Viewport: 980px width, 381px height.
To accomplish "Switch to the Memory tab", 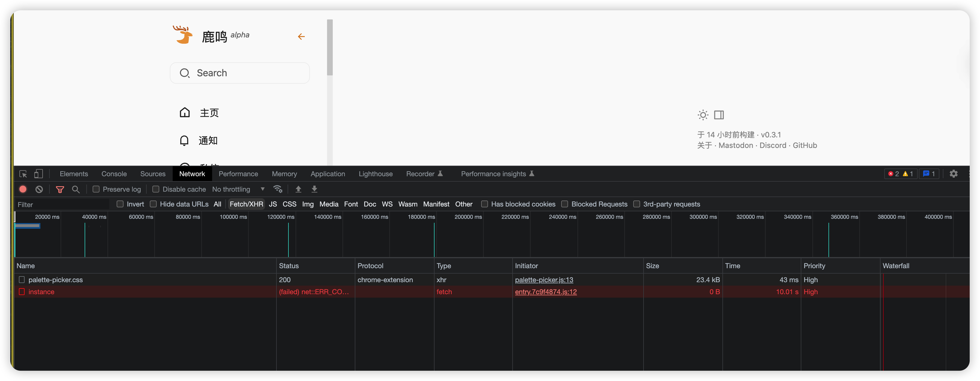I will [x=284, y=174].
